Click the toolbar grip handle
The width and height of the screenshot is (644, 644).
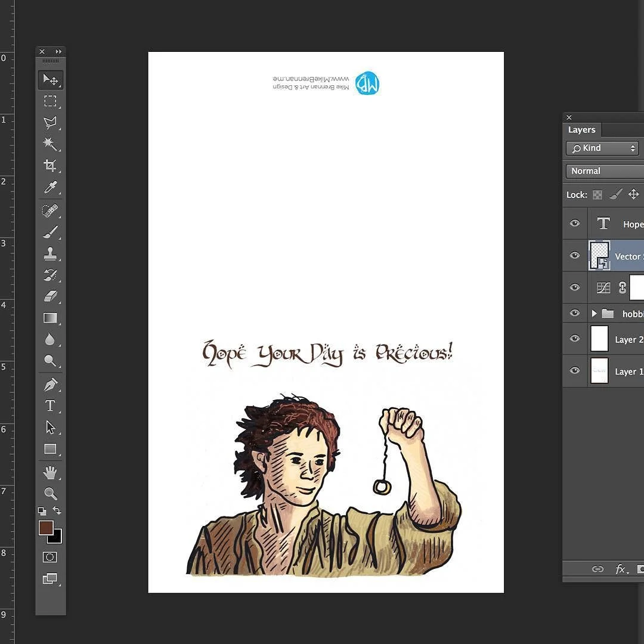[51, 61]
